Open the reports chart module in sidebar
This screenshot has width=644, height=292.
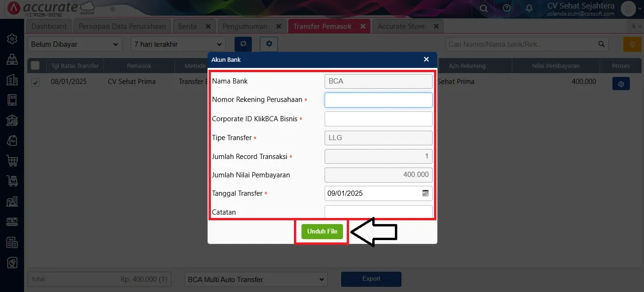click(x=12, y=263)
